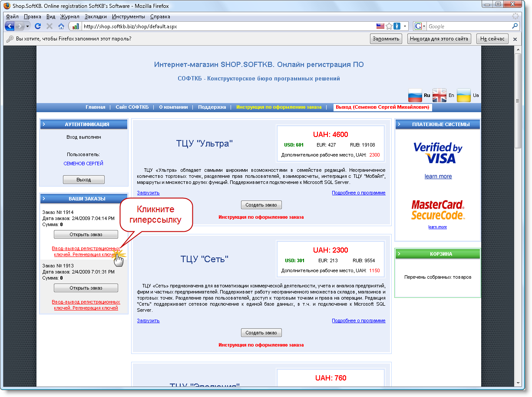Open the back/forward history dropdown arrow
Viewport: 532px width, 397px height.
[x=28, y=26]
